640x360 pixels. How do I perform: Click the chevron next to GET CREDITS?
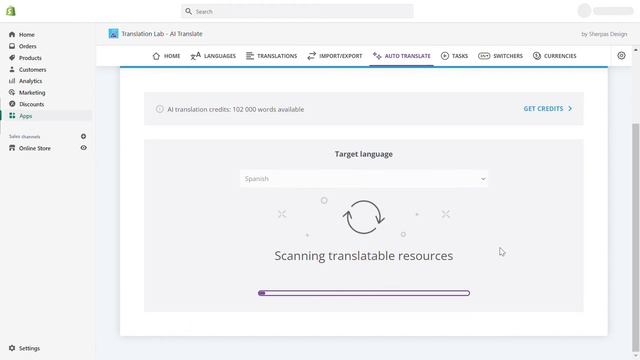click(x=570, y=109)
